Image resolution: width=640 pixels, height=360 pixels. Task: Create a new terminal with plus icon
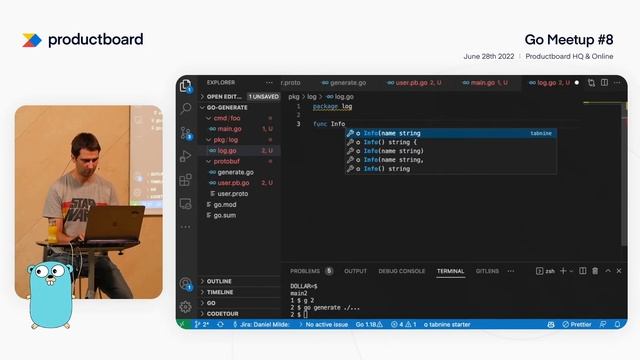(563, 271)
